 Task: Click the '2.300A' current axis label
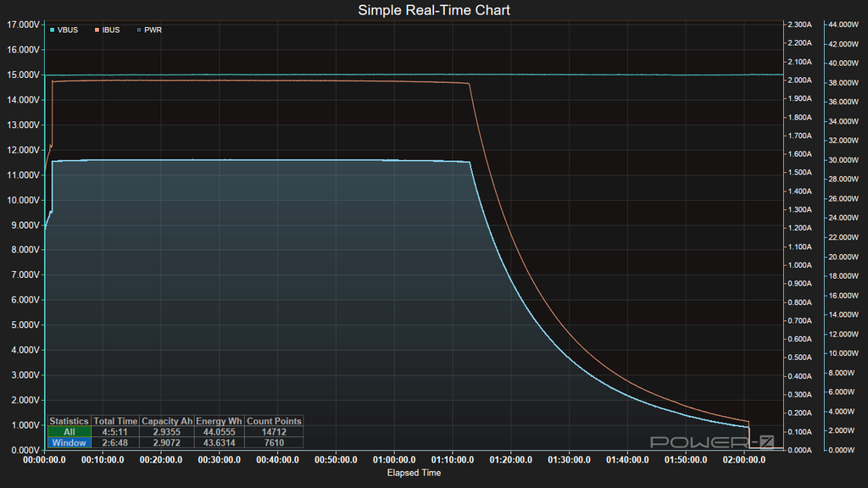(800, 25)
